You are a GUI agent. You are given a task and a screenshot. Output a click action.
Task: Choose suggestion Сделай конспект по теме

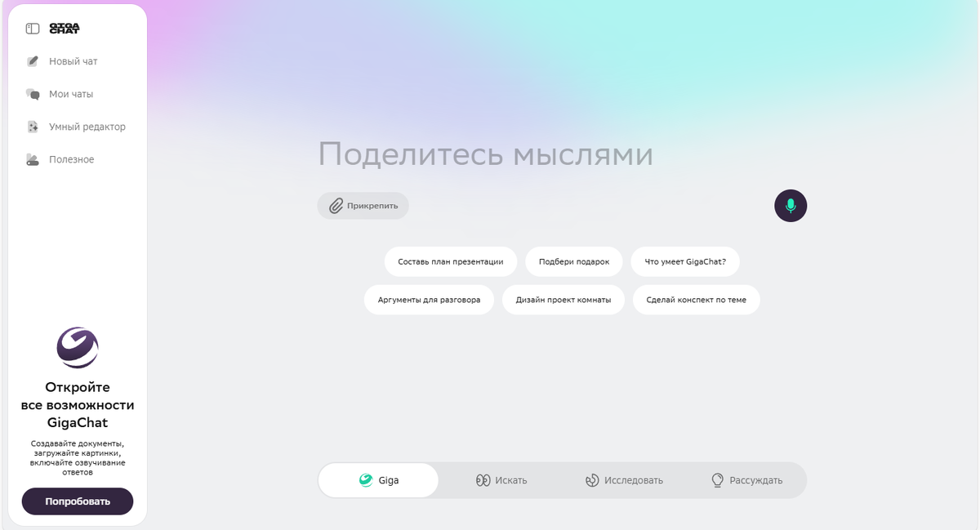point(697,300)
